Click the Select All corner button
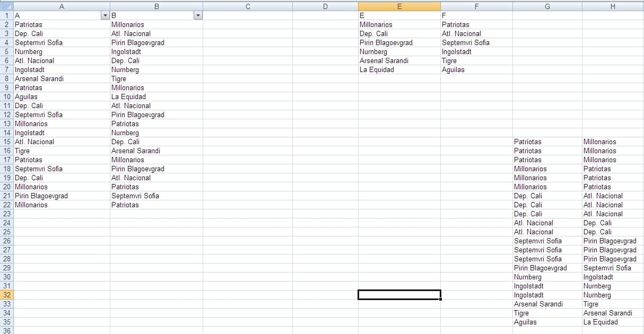The height and width of the screenshot is (334, 644). [x=6, y=6]
